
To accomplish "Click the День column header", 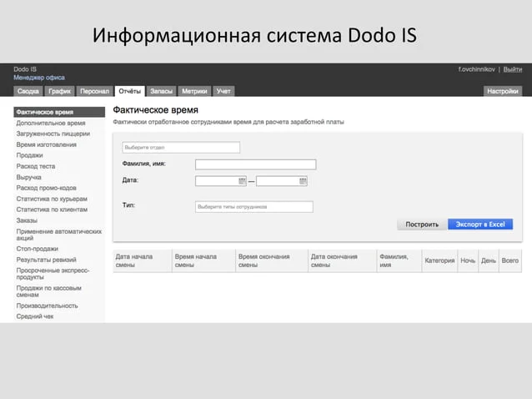I will [489, 260].
